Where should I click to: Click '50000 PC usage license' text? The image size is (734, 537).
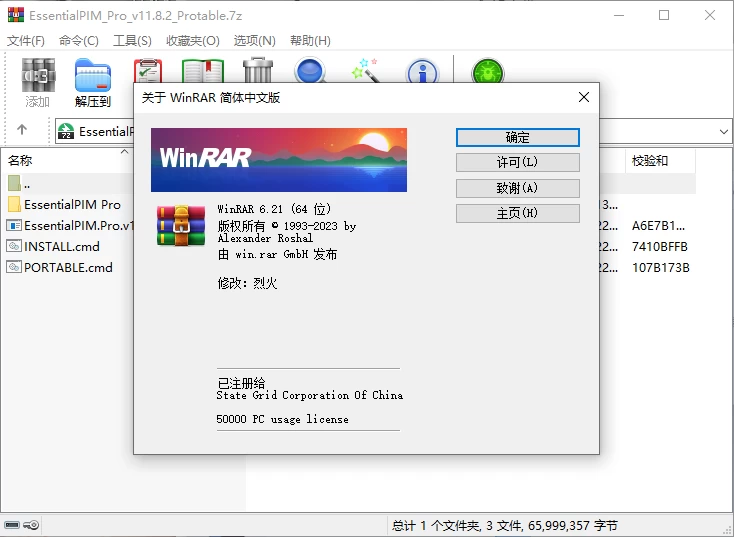point(282,419)
